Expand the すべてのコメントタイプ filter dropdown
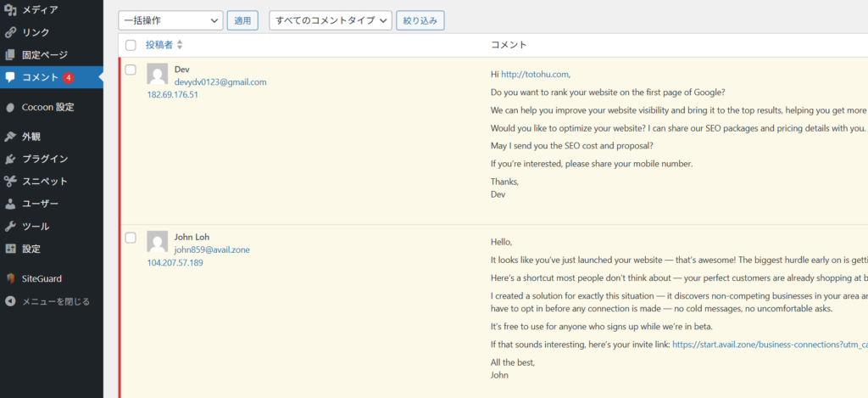 (x=330, y=20)
